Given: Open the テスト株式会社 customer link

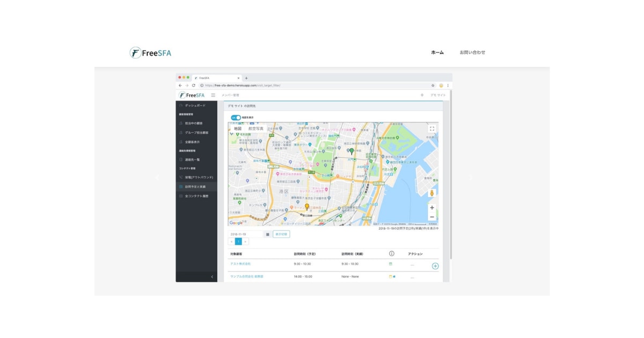Looking at the screenshot, I should (240, 264).
